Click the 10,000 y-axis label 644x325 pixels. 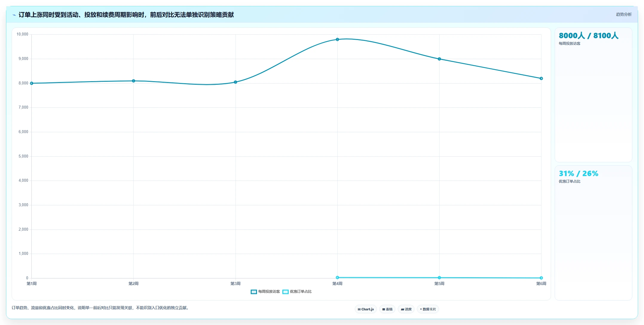click(22, 34)
